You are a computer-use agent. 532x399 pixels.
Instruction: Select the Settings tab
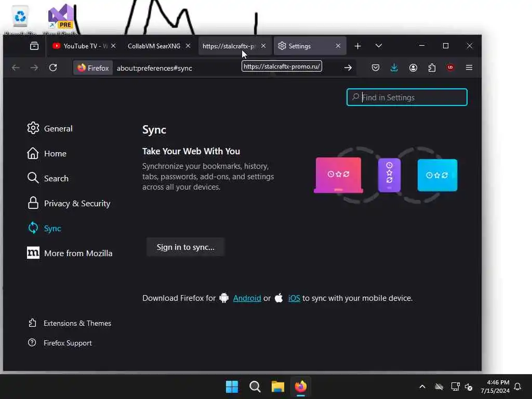[305, 46]
